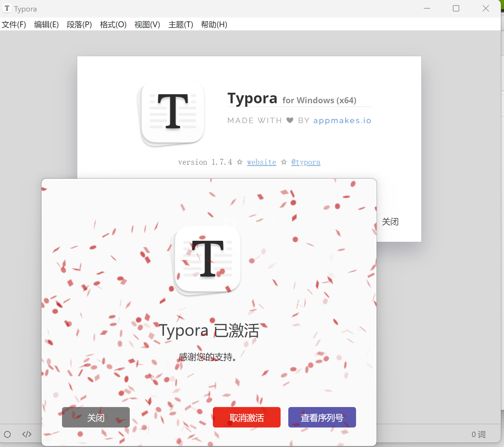Click the Typora logo in activation dialog
504x447 pixels.
[206, 261]
